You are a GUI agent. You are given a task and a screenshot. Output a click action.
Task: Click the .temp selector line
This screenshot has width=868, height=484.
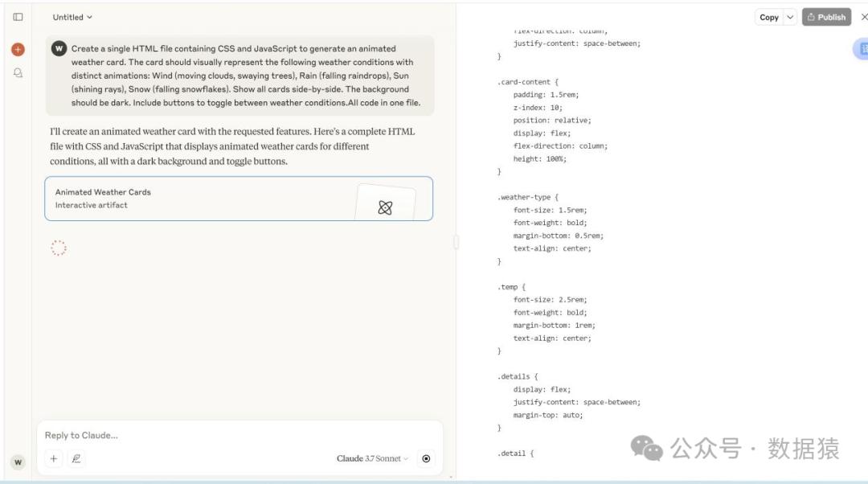coord(511,287)
